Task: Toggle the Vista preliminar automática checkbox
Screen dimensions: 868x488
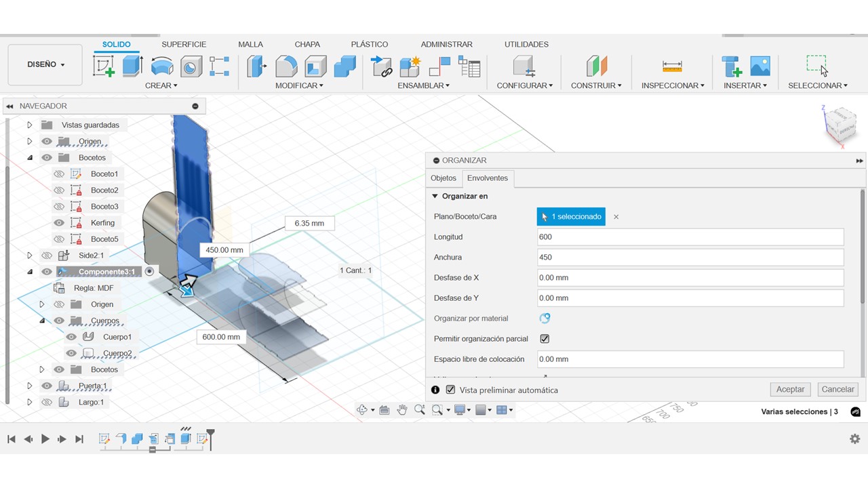Action: pos(450,390)
